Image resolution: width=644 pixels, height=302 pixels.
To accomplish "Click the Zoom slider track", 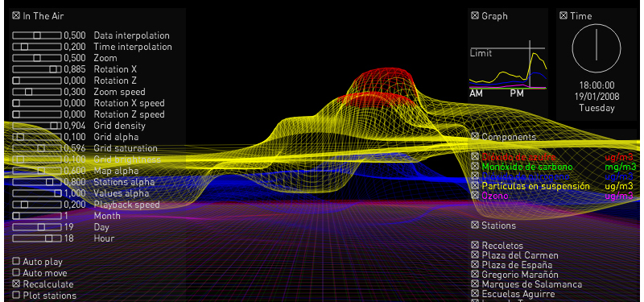I will (37, 58).
